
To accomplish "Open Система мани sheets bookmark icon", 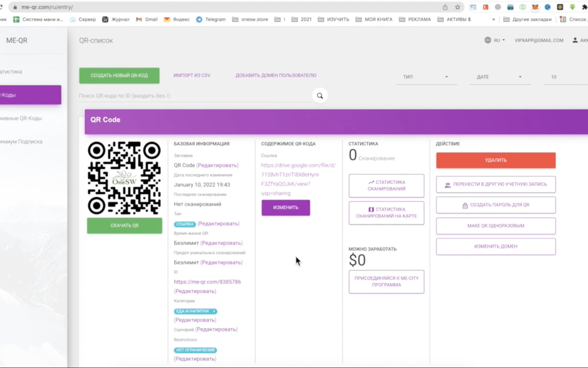I will pyautogui.click(x=16, y=19).
